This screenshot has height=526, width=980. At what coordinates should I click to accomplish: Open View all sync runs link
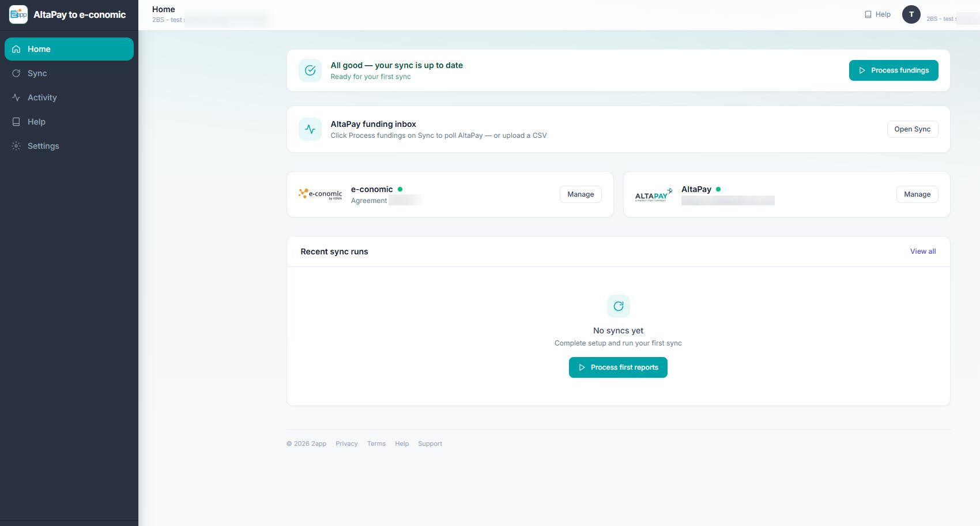[923, 251]
